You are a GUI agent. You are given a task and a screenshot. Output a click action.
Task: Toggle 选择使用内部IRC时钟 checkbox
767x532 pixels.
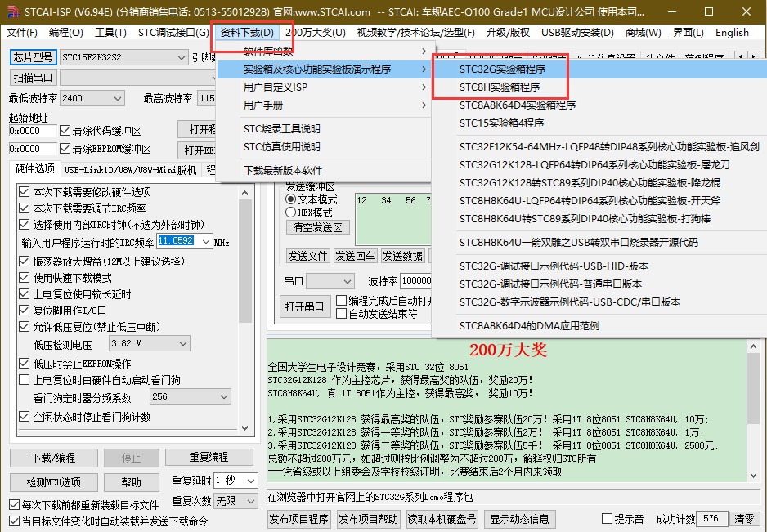tap(24, 225)
